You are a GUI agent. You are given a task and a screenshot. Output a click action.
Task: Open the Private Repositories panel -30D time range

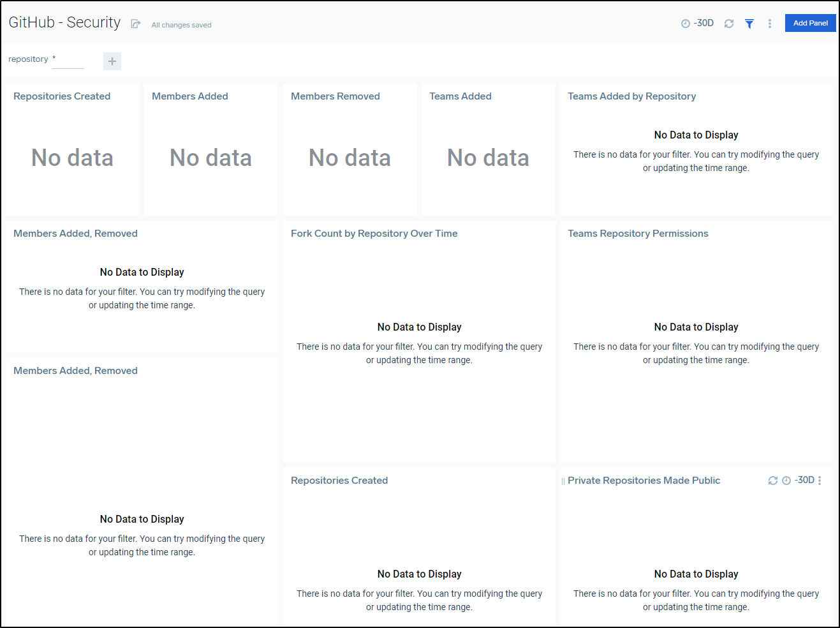[x=798, y=480]
